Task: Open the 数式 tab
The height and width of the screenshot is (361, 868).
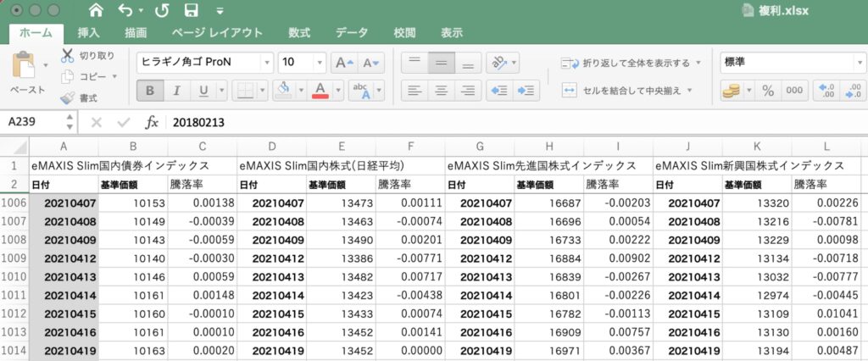Action: (x=299, y=33)
